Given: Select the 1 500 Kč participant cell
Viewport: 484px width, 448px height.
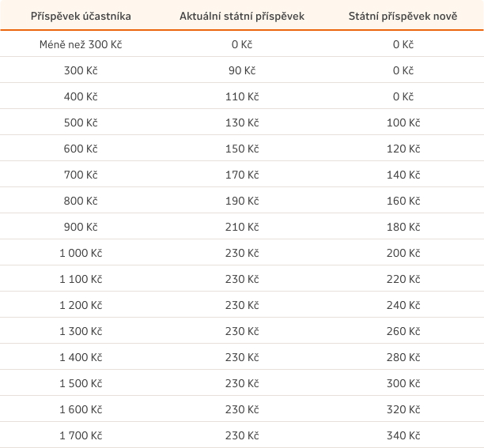Looking at the screenshot, I should (81, 383).
